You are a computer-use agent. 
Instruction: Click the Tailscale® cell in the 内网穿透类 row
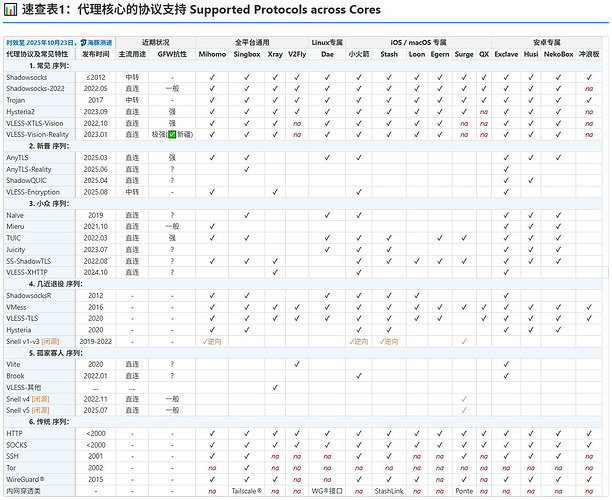(x=247, y=491)
